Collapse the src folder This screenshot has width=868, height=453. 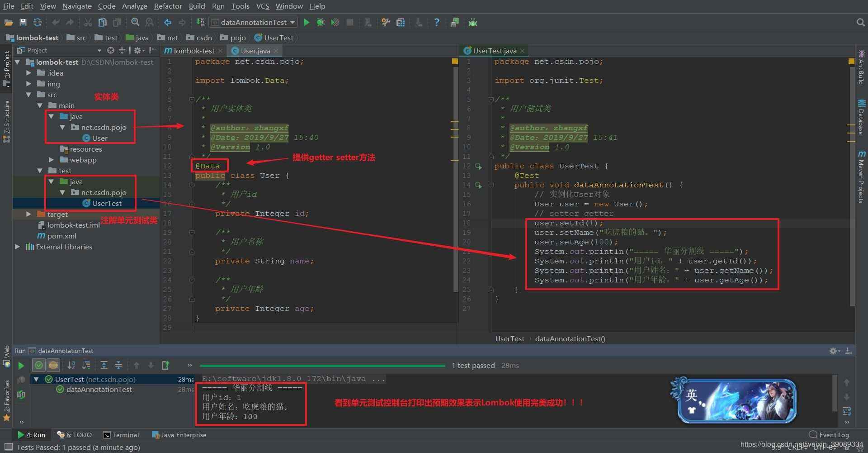[x=28, y=95]
